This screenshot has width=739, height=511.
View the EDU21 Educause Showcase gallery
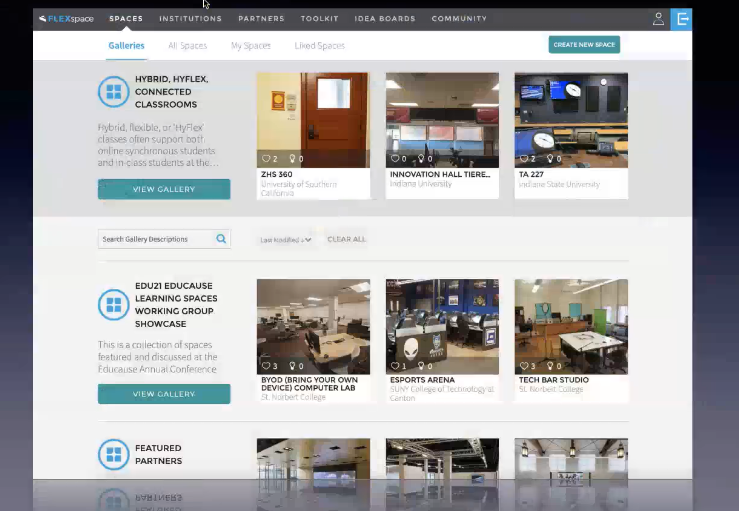click(x=164, y=394)
